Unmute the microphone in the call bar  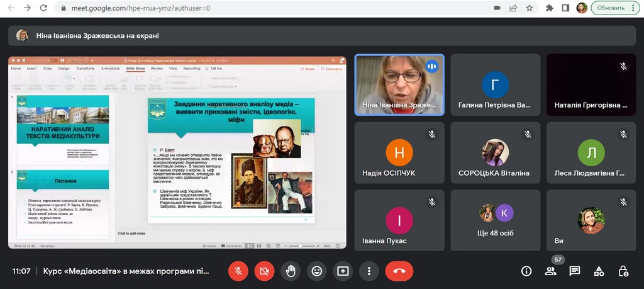(x=238, y=271)
